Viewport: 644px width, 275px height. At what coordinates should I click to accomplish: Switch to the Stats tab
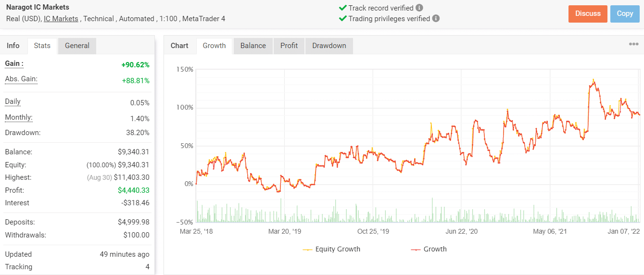point(42,46)
